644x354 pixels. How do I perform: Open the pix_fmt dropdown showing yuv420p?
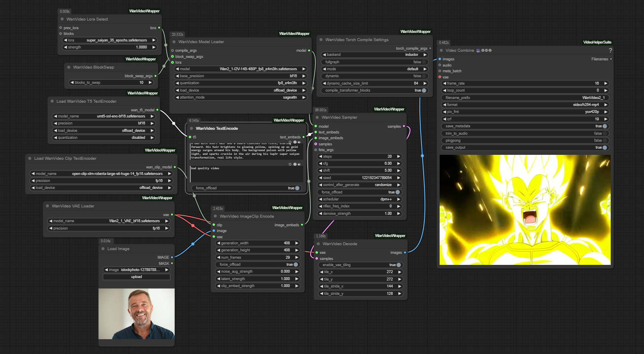(x=525, y=112)
